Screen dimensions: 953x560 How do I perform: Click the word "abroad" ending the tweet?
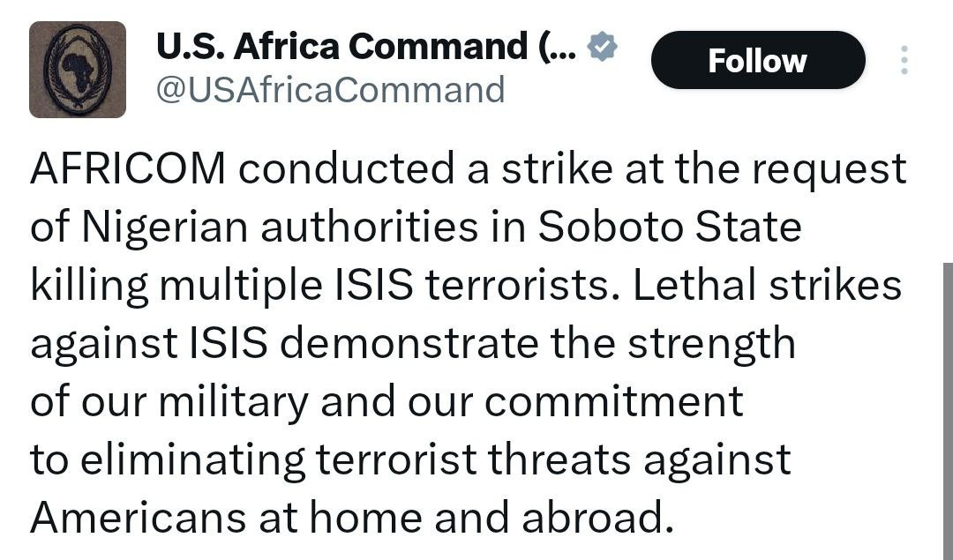click(589, 519)
